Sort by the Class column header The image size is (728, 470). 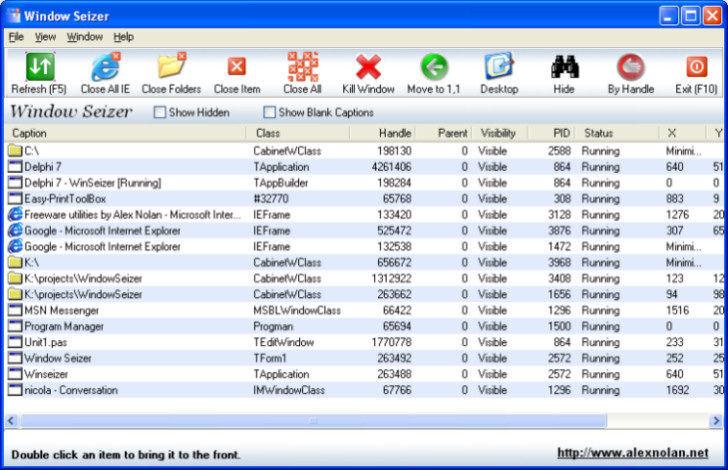(298, 133)
